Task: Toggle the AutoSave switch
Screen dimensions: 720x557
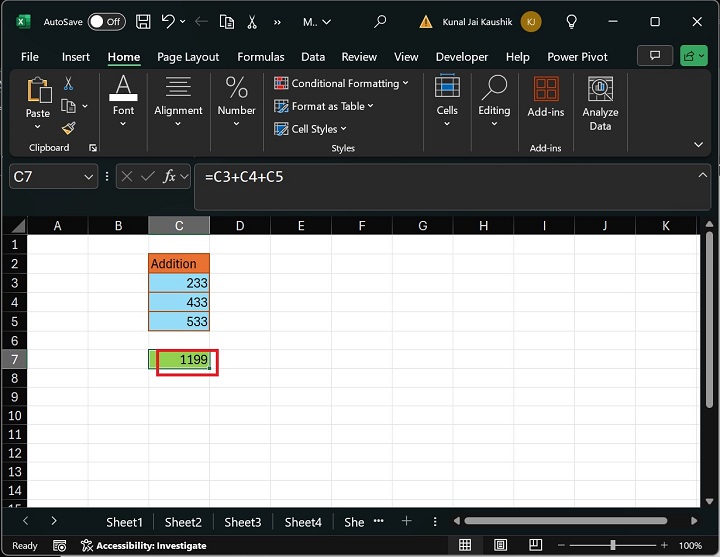Action: [x=107, y=21]
